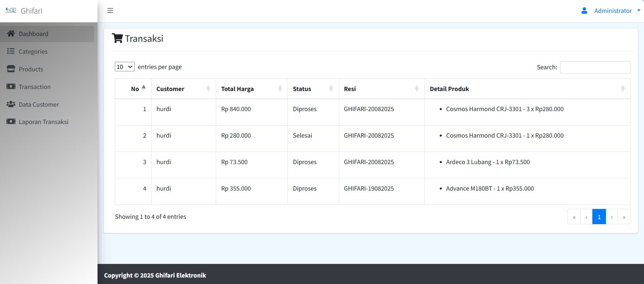Click the first page double-arrow button

(574, 217)
